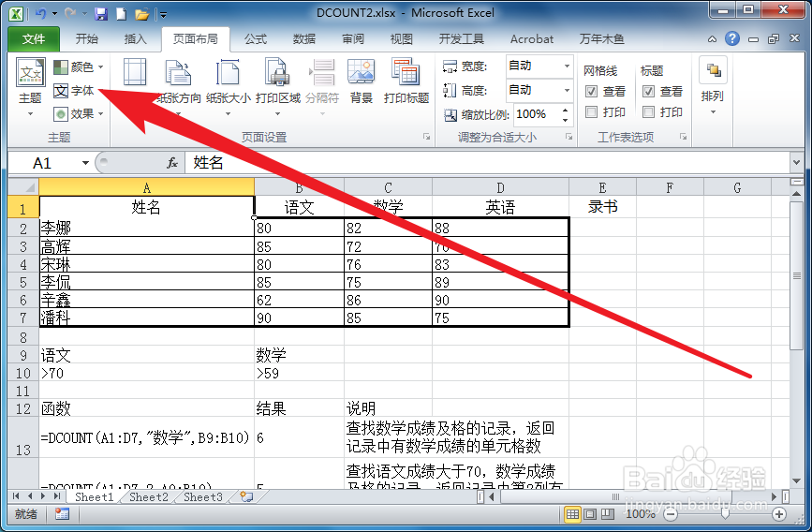Go to last sheet navigation button
The height and width of the screenshot is (532, 812).
pos(57,496)
